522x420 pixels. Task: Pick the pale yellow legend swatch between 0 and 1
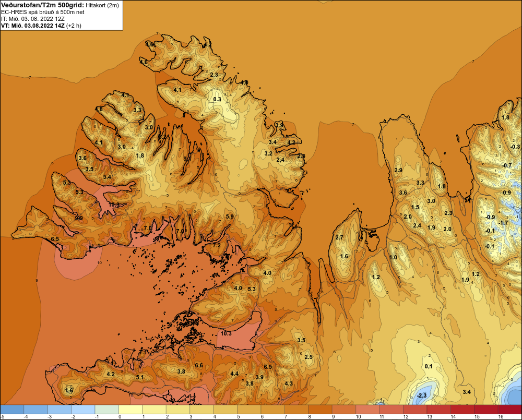click(x=130, y=409)
